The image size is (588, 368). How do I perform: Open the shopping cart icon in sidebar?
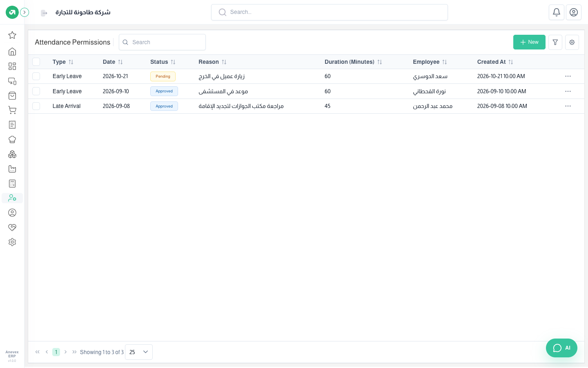(12, 110)
